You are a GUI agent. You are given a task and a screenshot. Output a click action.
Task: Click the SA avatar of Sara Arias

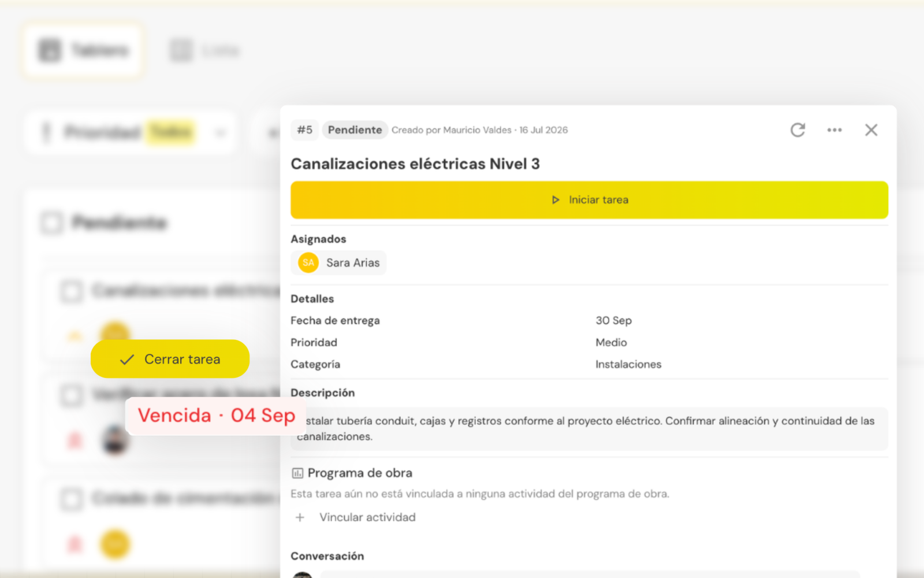308,262
